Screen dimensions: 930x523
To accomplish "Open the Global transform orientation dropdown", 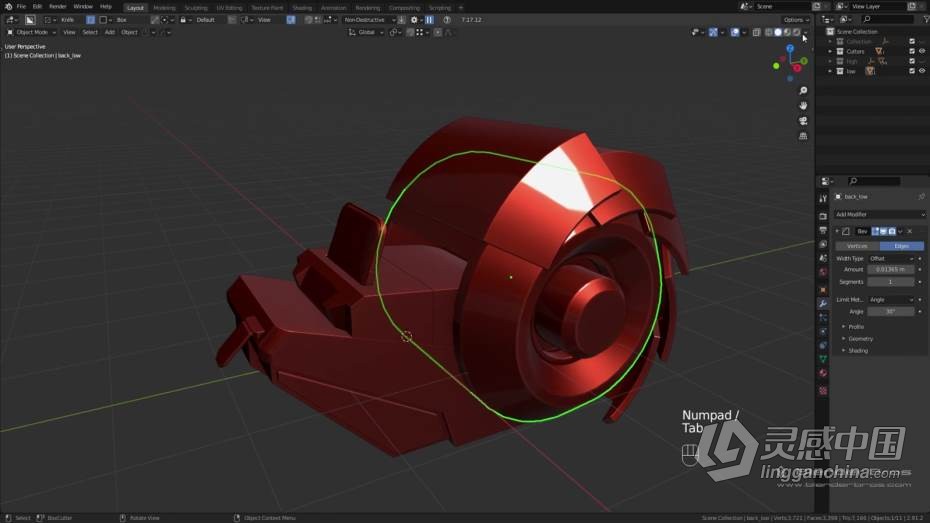I will 367,33.
